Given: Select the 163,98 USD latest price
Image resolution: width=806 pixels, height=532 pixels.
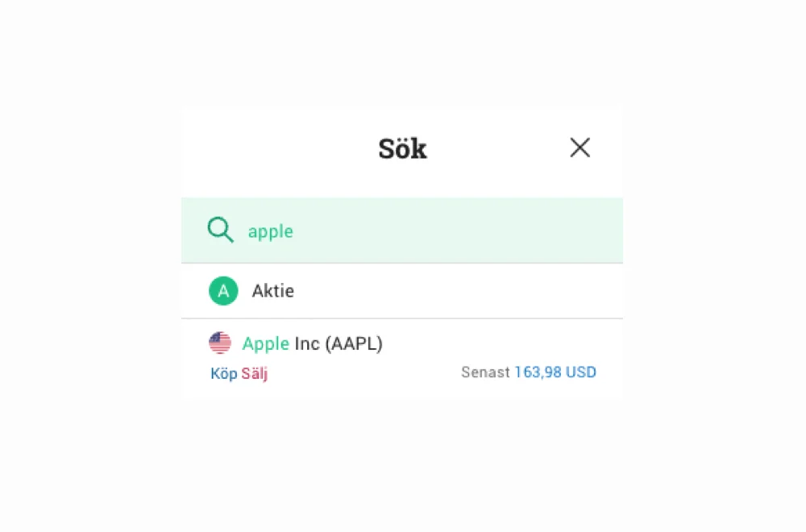Looking at the screenshot, I should (x=555, y=372).
